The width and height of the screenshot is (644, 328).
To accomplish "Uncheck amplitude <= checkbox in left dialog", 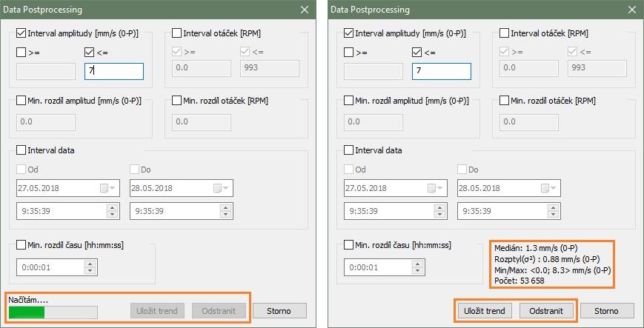I will 89,52.
